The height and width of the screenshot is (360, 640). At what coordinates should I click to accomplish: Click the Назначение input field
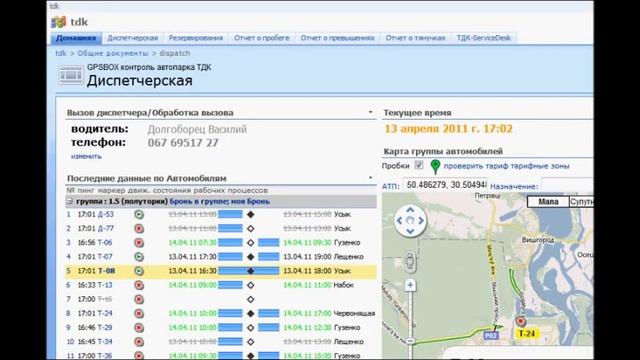pyautogui.click(x=567, y=186)
